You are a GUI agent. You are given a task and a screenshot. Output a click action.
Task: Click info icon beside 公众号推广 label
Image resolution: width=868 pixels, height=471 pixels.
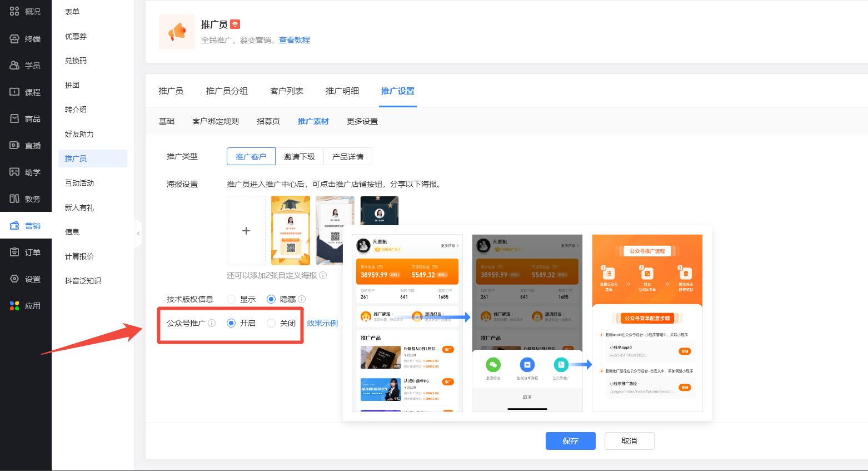pyautogui.click(x=212, y=323)
